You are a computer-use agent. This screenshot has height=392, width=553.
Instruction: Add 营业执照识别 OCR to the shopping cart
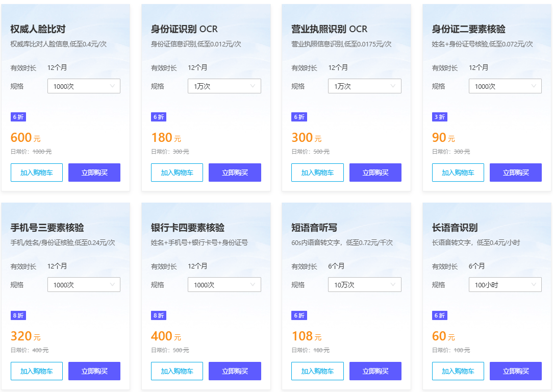[x=317, y=173]
